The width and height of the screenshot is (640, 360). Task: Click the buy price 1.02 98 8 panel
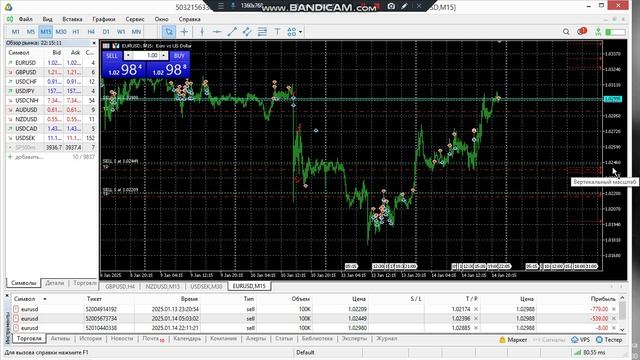168,69
